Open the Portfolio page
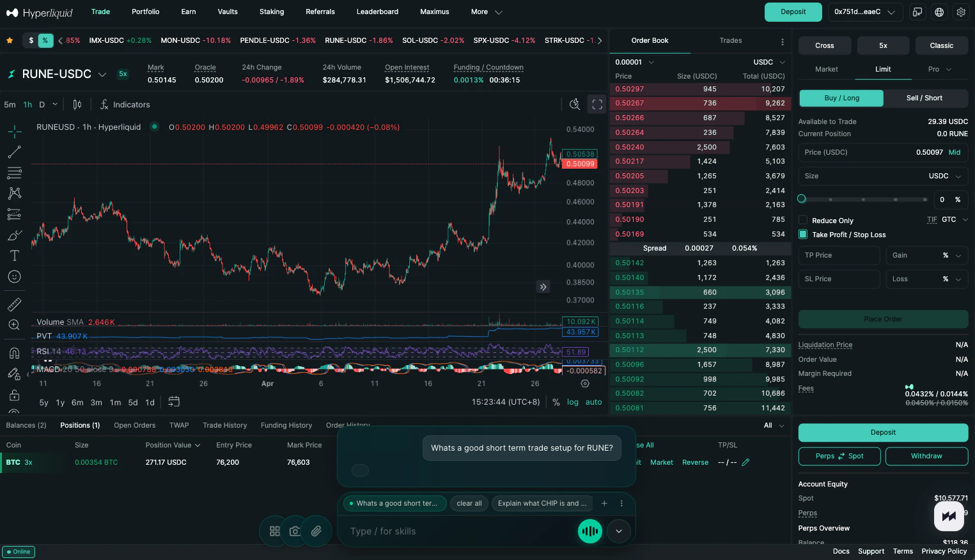The height and width of the screenshot is (560, 975). coord(146,12)
